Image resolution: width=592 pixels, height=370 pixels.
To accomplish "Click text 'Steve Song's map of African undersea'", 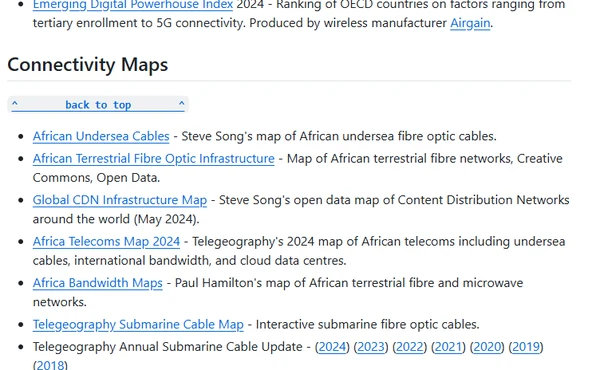I will coord(288,136).
